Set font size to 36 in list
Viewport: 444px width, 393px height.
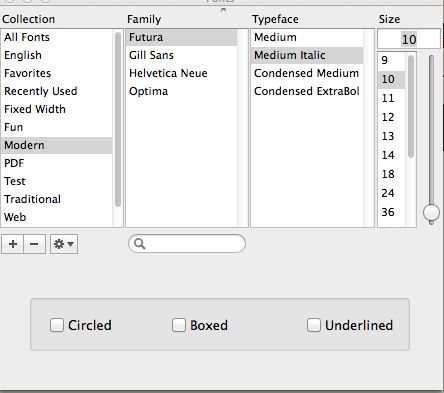(x=392, y=212)
